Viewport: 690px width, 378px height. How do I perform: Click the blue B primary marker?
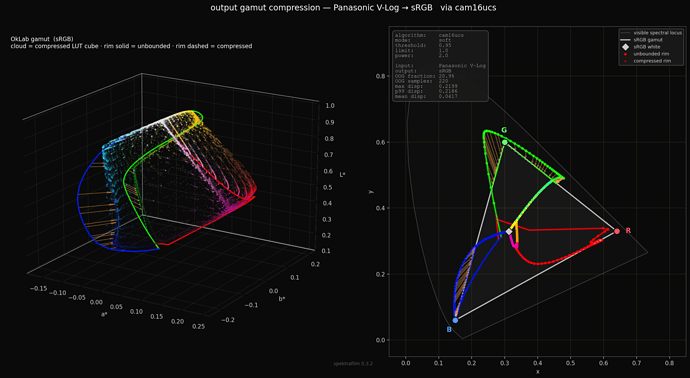[455, 320]
